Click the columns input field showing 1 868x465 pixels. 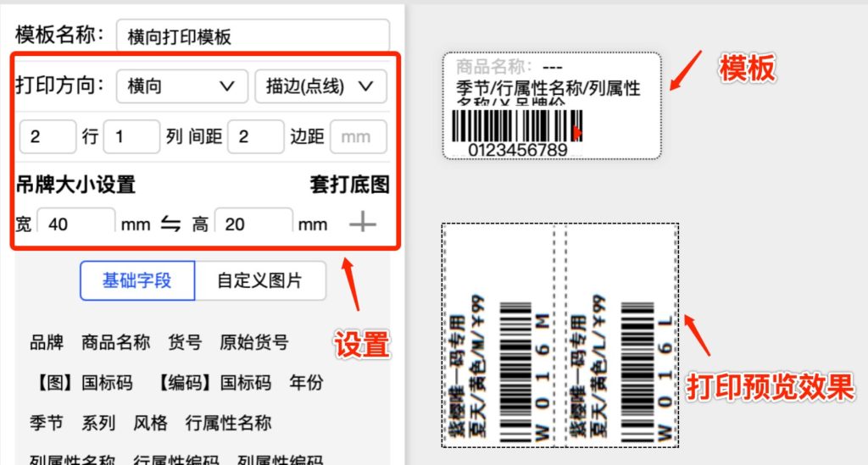click(131, 136)
